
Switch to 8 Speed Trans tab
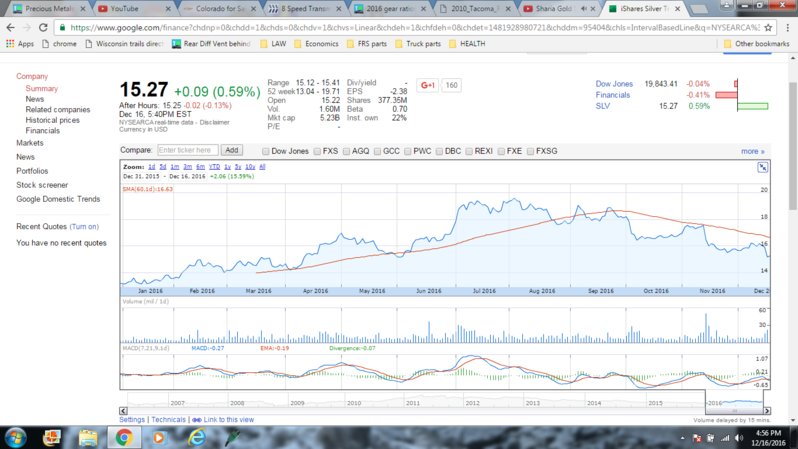[303, 9]
